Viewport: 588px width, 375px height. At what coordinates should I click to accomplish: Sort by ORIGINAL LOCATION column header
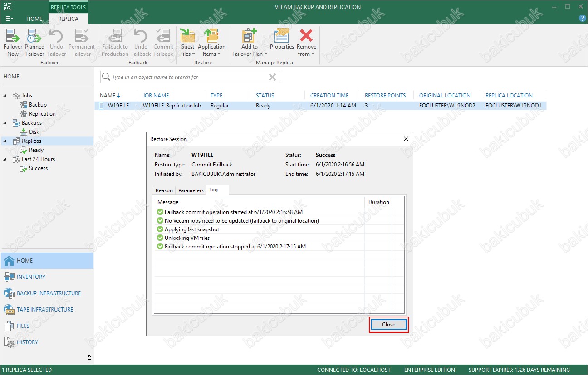pyautogui.click(x=445, y=95)
